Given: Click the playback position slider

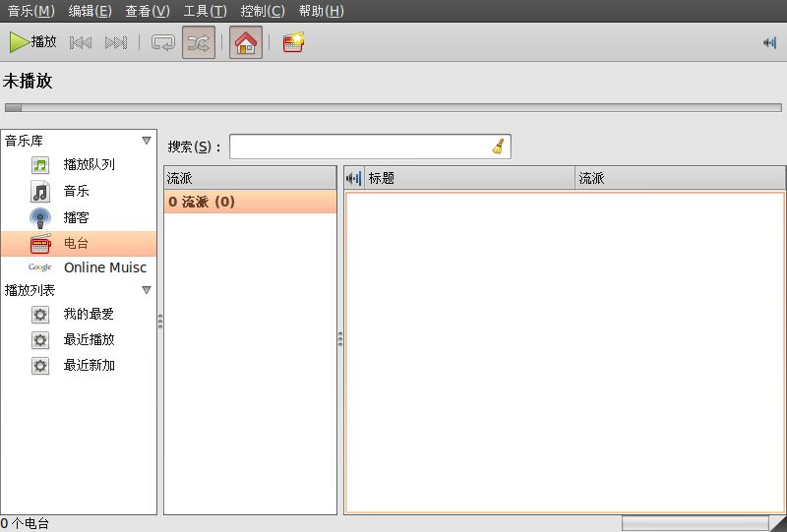Looking at the screenshot, I should tap(393, 107).
